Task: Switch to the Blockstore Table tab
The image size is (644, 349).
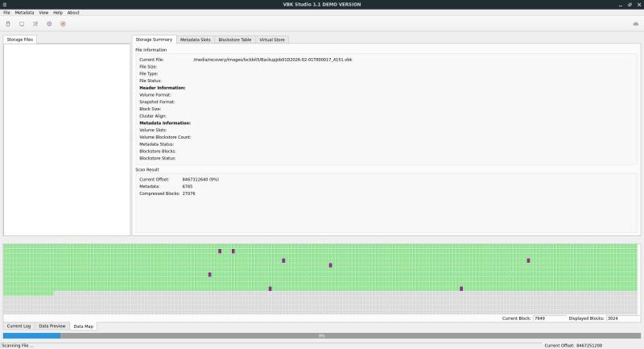Action: [x=235, y=39]
